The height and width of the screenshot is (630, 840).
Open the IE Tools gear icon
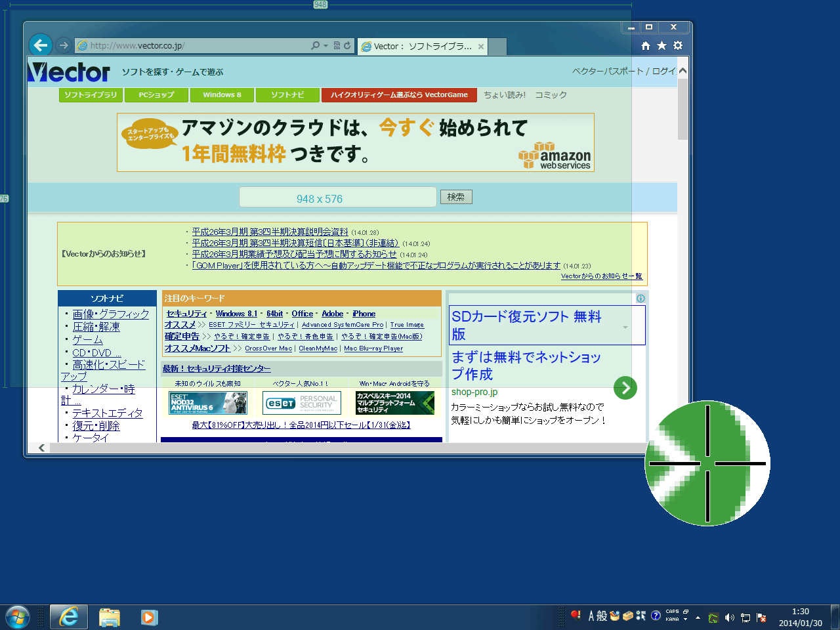pyautogui.click(x=678, y=45)
